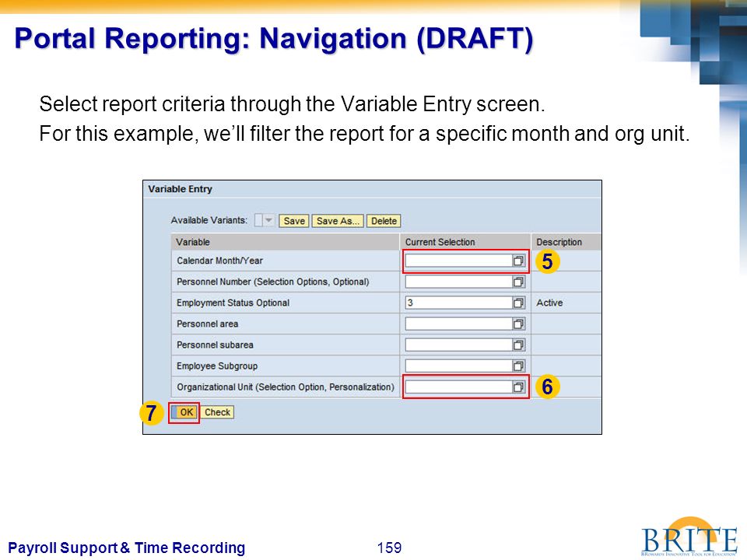The image size is (747, 560).
Task: Select the 'Calendar Month/Year' variable label
Action: [x=219, y=261]
